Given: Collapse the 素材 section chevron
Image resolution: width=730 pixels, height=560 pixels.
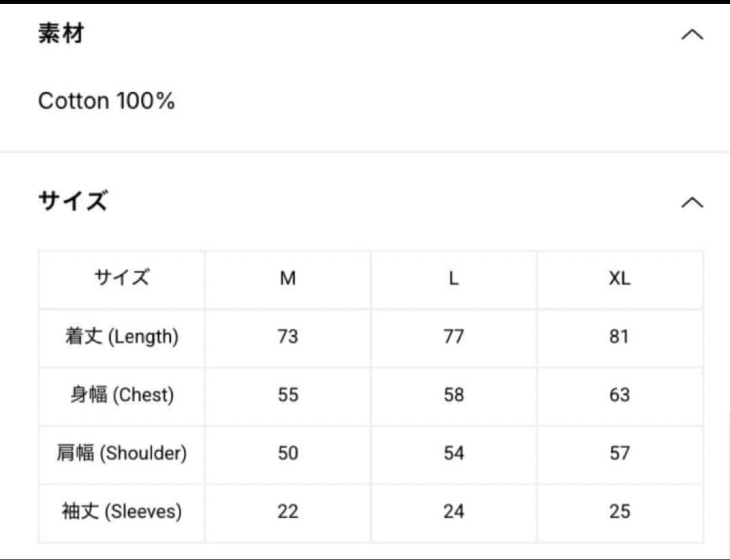Looking at the screenshot, I should click(x=691, y=34).
